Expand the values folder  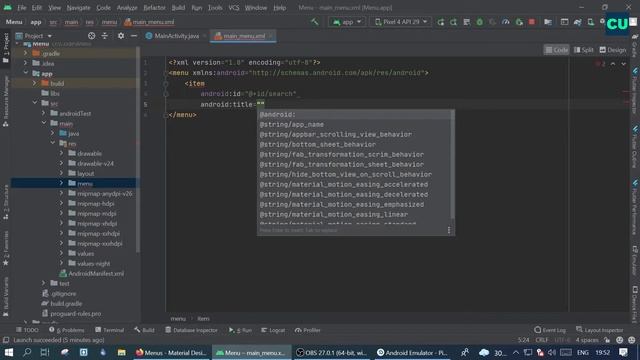click(x=62, y=253)
